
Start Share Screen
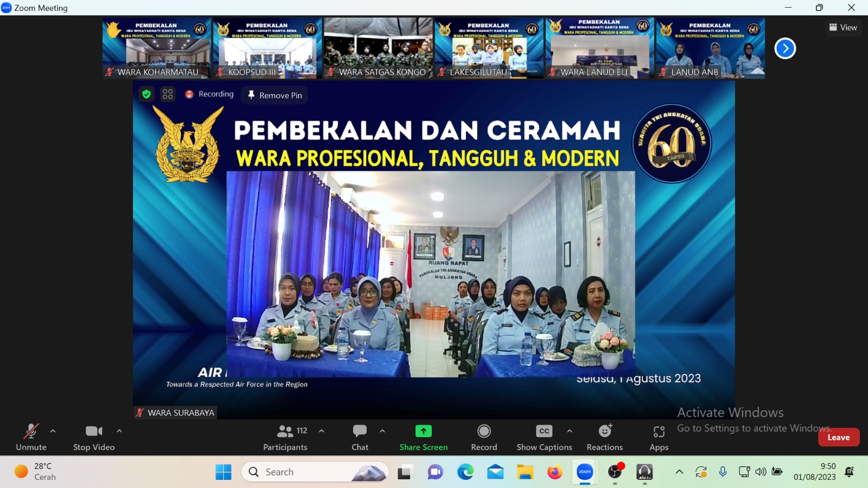click(424, 437)
